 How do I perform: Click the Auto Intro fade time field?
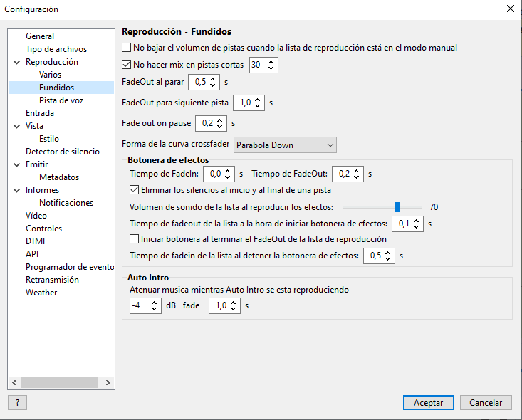click(219, 306)
